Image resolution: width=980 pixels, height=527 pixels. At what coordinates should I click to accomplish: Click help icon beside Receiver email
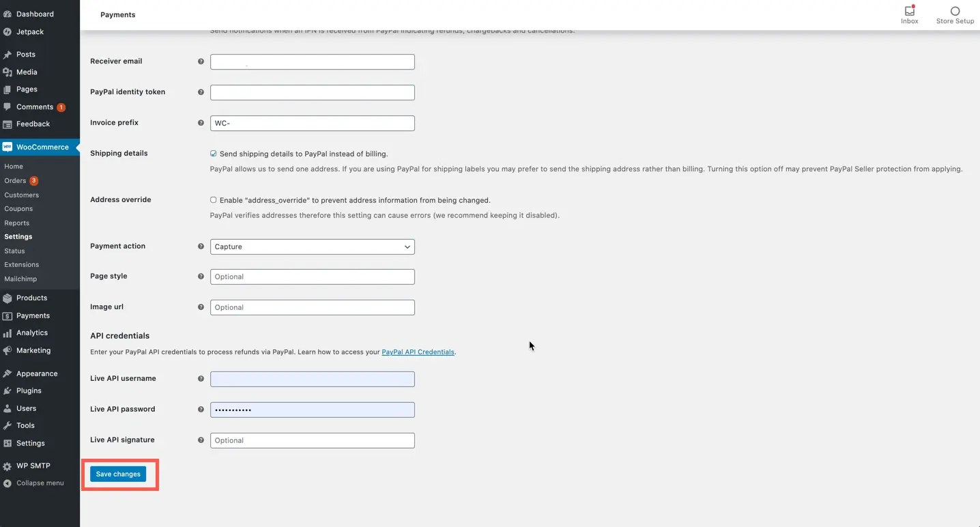pyautogui.click(x=201, y=61)
